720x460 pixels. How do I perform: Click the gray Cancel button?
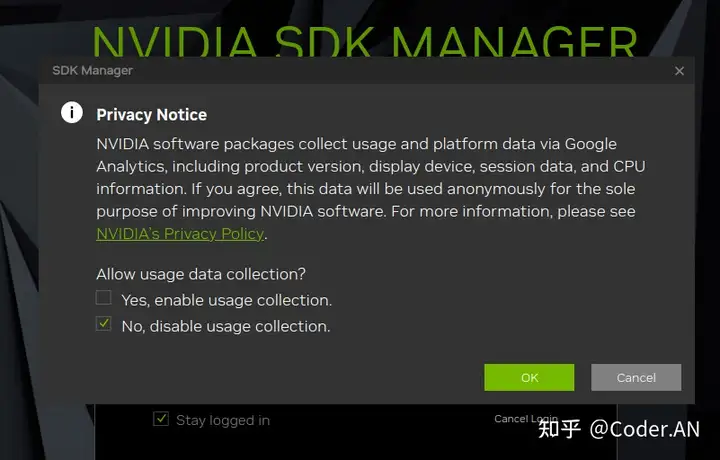pyautogui.click(x=636, y=377)
